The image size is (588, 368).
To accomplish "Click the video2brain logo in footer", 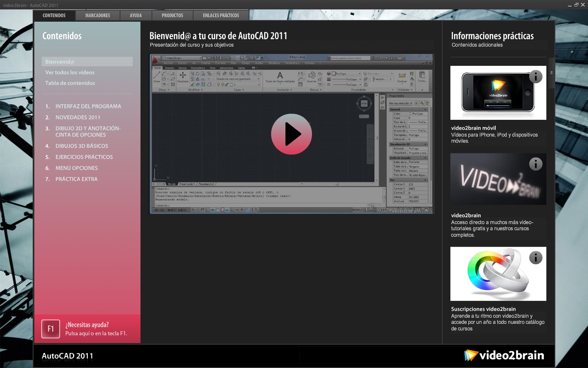I will point(504,355).
